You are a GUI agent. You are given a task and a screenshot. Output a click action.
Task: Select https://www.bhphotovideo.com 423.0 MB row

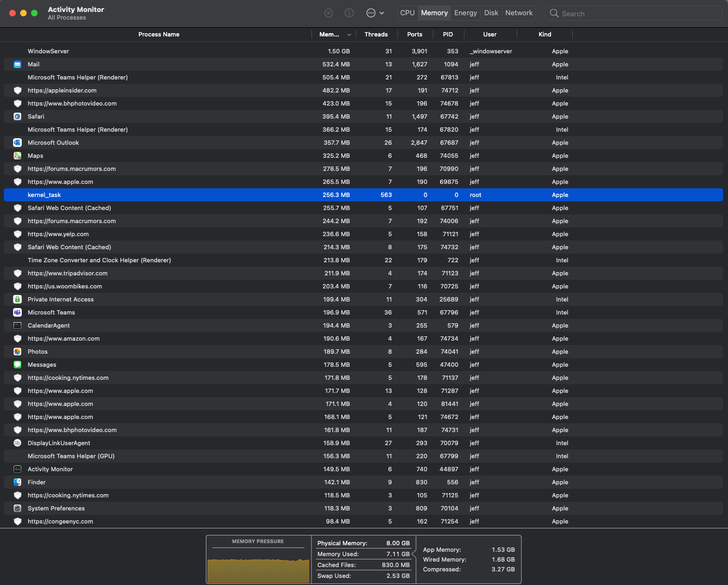pos(364,103)
